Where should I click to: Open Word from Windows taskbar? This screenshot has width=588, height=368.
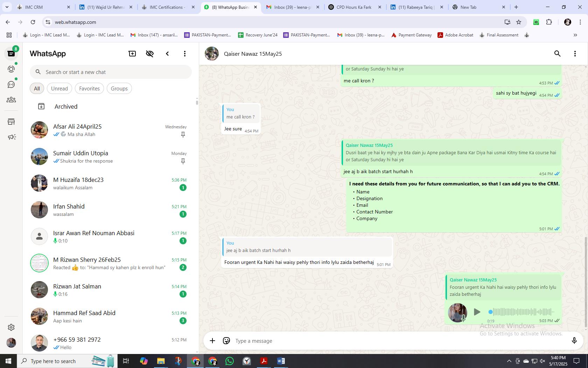(281, 361)
